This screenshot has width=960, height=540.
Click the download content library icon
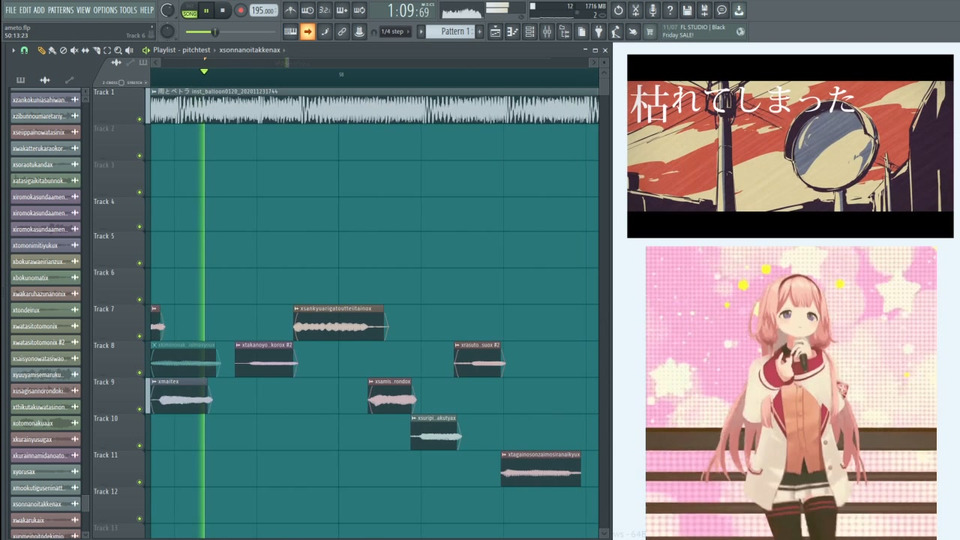point(739,10)
